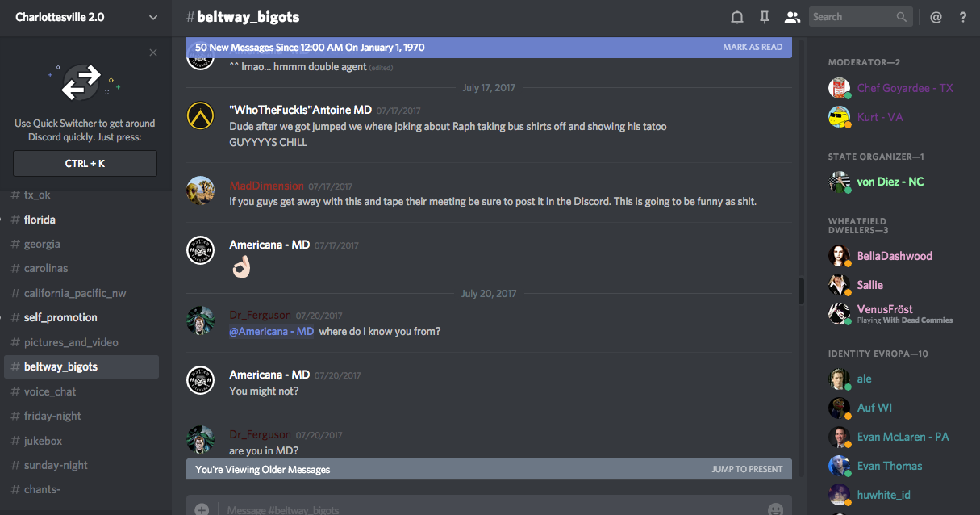Close the Quick Switcher tip
Image resolution: width=980 pixels, height=515 pixels.
(153, 53)
